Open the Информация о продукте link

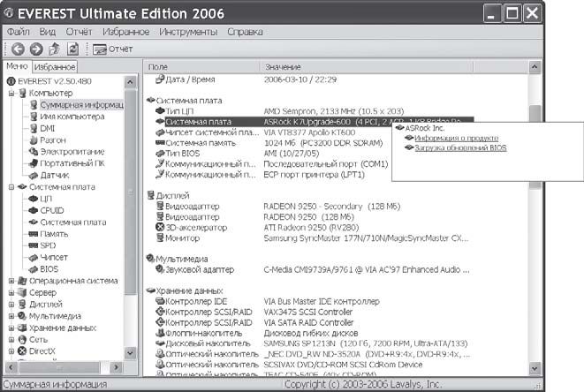pyautogui.click(x=456, y=138)
